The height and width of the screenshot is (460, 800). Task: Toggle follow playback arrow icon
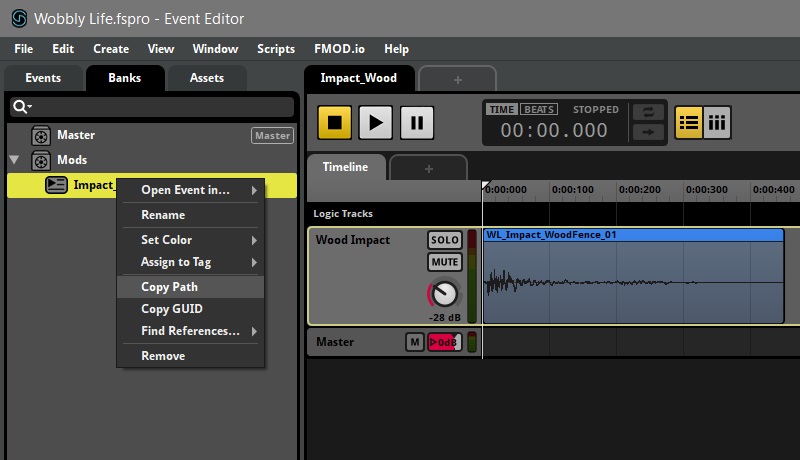[648, 132]
